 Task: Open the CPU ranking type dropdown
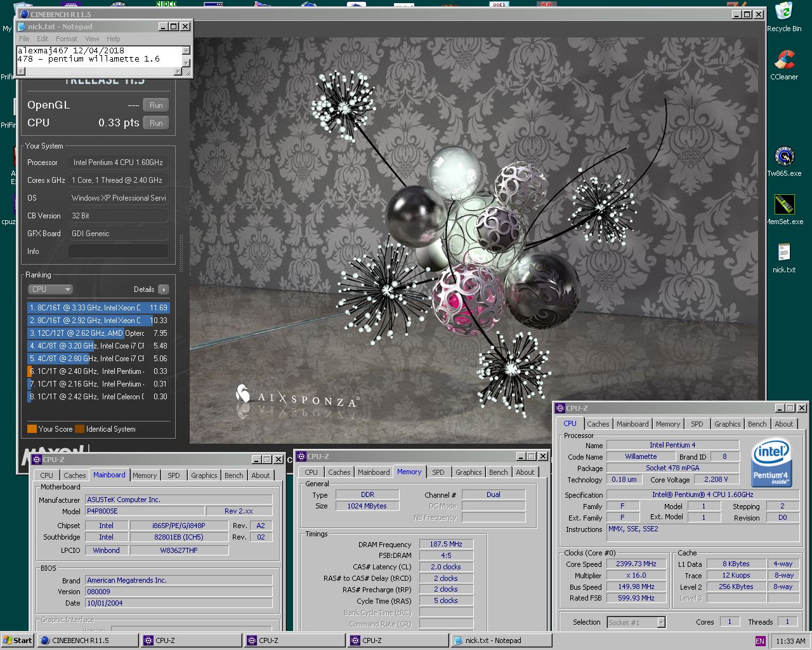click(51, 289)
